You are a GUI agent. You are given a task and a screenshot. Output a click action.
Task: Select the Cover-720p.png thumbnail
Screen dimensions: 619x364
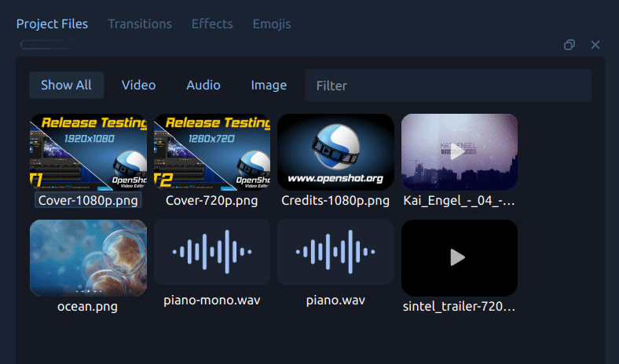(x=212, y=152)
